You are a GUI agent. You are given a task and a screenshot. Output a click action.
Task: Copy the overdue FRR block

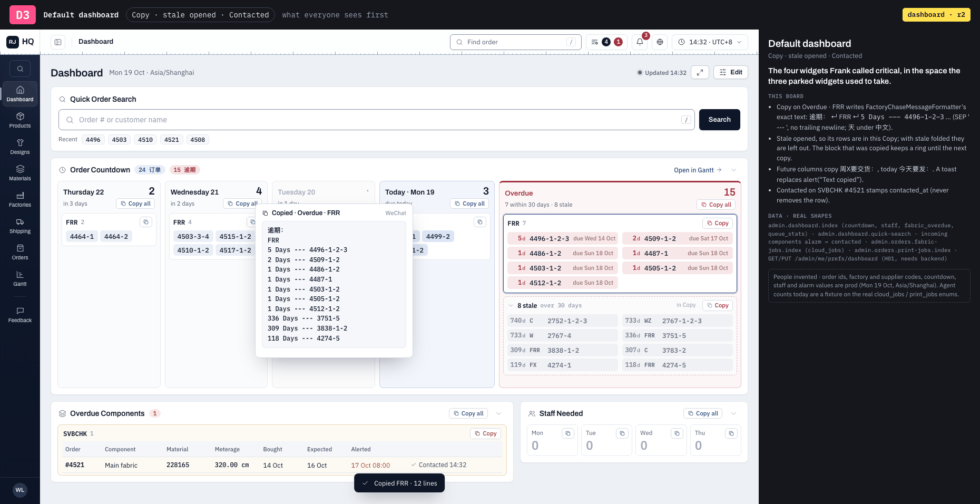pyautogui.click(x=717, y=223)
